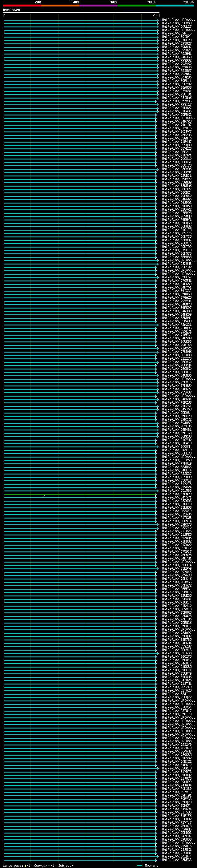Click the cyan ~100% identity legend segment

pyautogui.click(x=175, y=6)
